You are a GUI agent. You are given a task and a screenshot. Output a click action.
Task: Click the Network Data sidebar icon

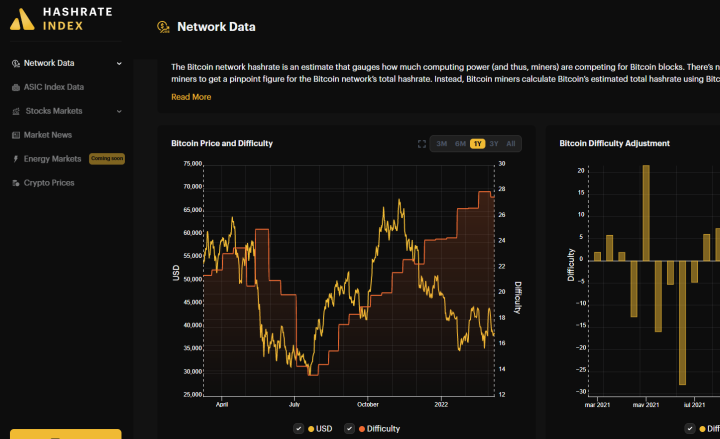[x=15, y=63]
